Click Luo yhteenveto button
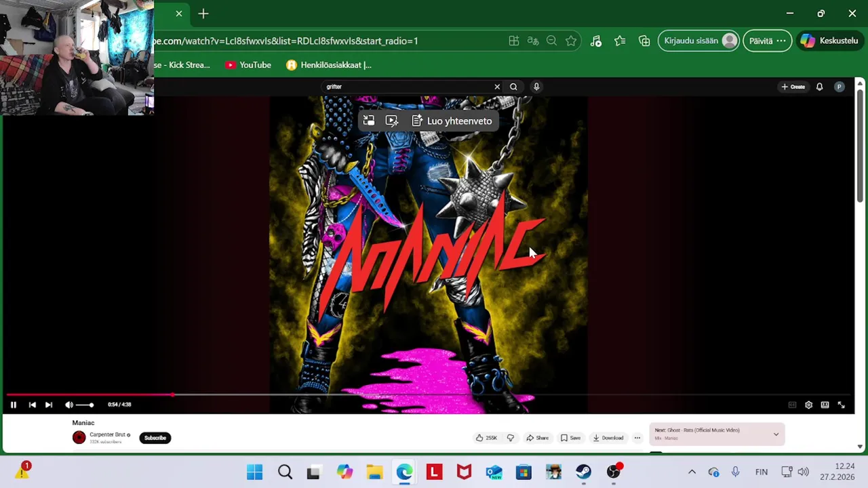Viewport: 868px width, 488px height. click(x=452, y=121)
